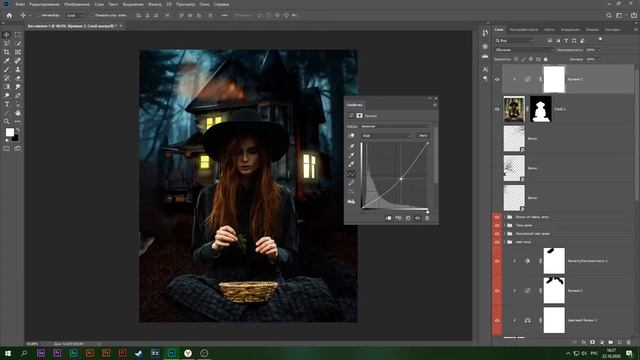640x360 pixels.
Task: Click the Home icon in the options bar
Action: (9, 15)
